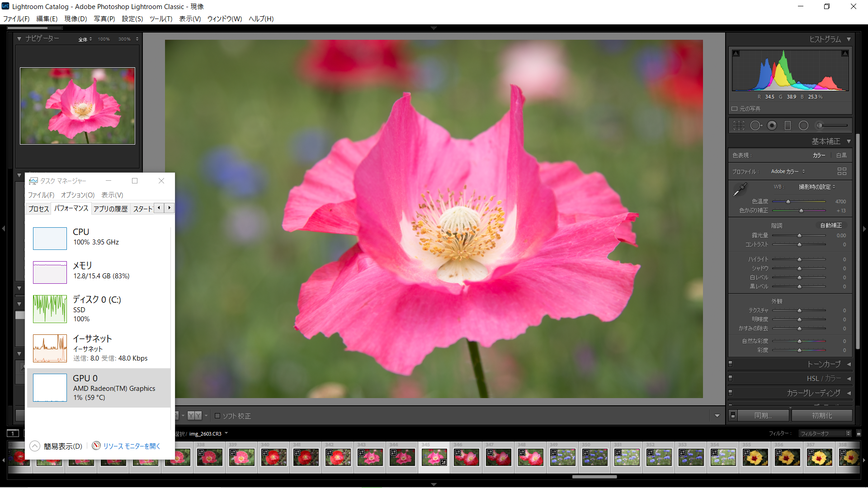This screenshot has height=488, width=868.
Task: Open the profile browser grid icon
Action: (x=842, y=171)
